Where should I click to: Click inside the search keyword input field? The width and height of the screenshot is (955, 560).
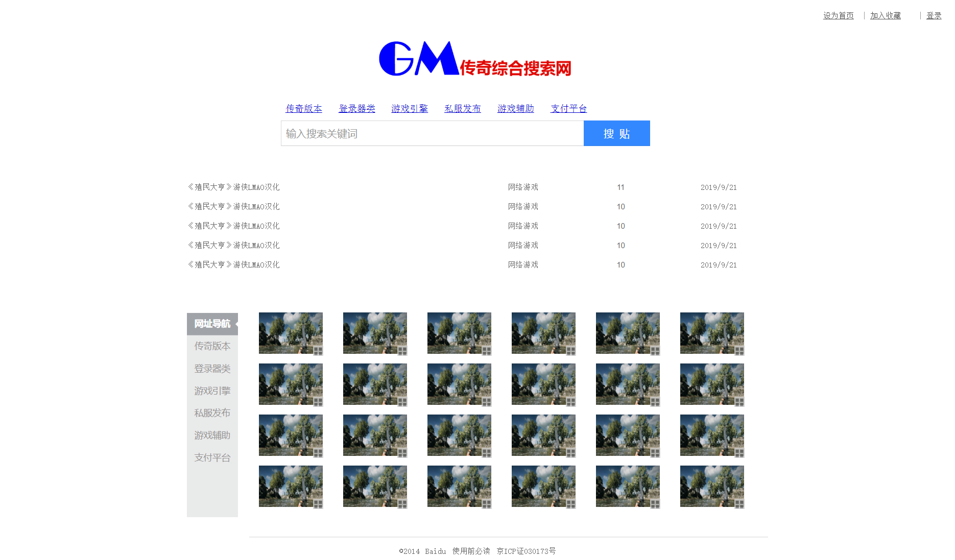[x=432, y=133]
